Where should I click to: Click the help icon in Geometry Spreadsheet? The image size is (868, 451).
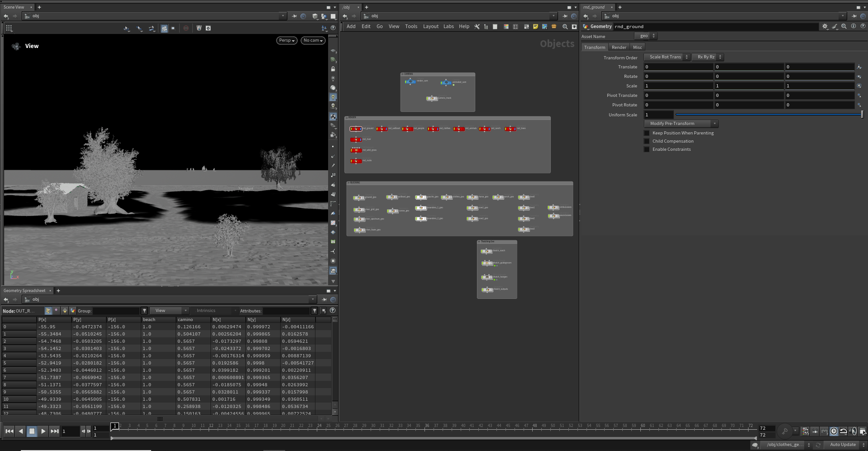pyautogui.click(x=333, y=311)
